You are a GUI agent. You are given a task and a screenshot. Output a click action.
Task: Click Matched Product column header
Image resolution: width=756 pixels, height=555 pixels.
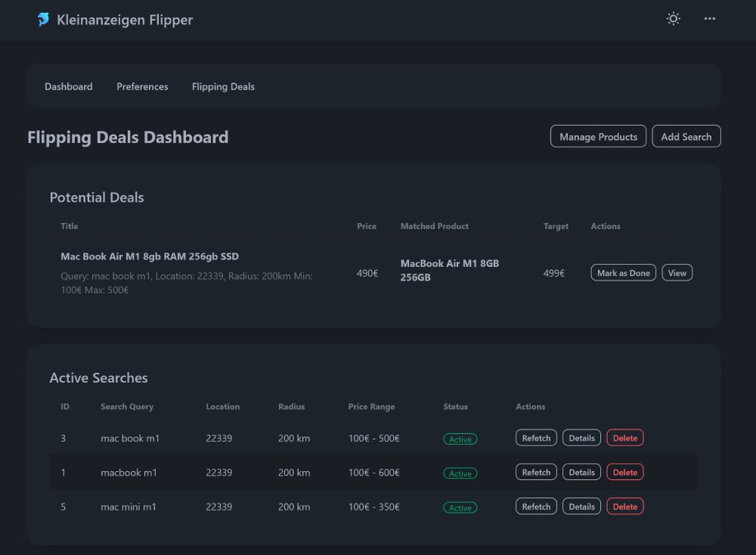[x=434, y=226]
